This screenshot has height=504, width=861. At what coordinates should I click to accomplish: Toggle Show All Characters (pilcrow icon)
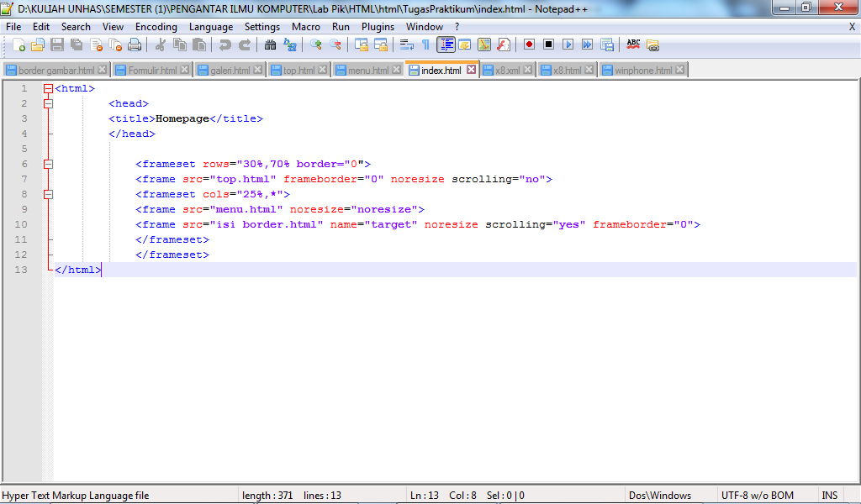(425, 45)
